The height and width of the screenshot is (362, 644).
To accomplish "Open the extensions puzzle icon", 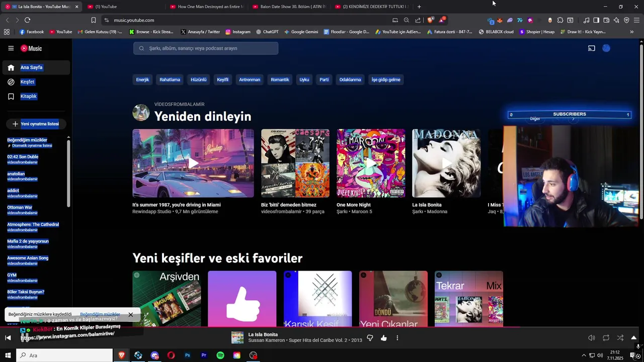I will (x=560, y=20).
